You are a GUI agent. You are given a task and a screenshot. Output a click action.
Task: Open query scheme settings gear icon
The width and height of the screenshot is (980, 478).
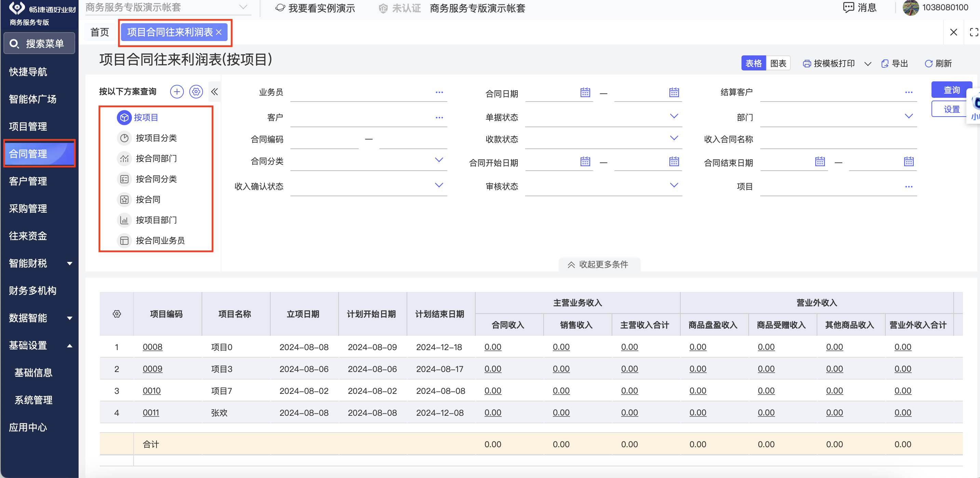click(x=196, y=92)
